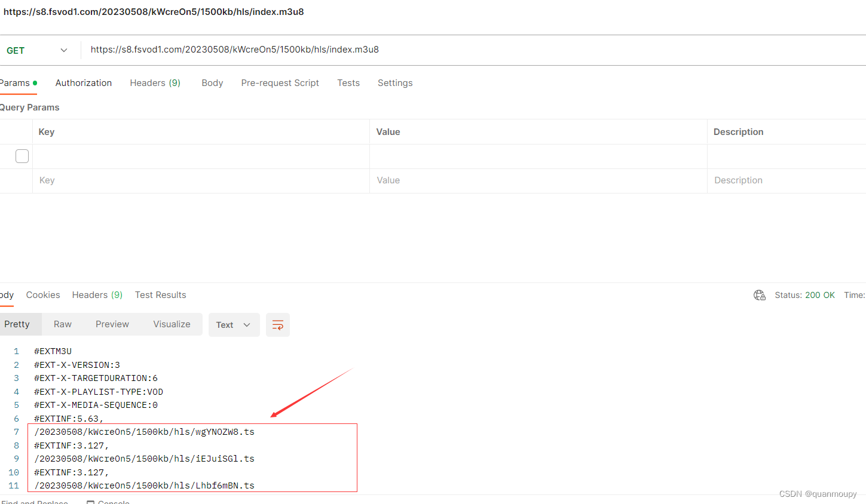The image size is (866, 504).
Task: Open the response Headers (9) tab
Action: [97, 295]
